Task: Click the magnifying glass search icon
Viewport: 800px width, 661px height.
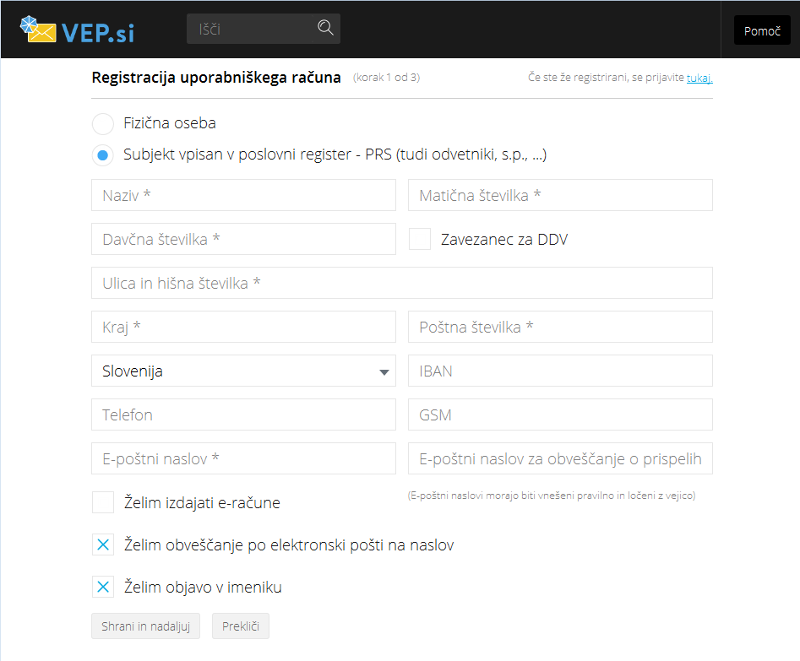Action: (x=326, y=28)
